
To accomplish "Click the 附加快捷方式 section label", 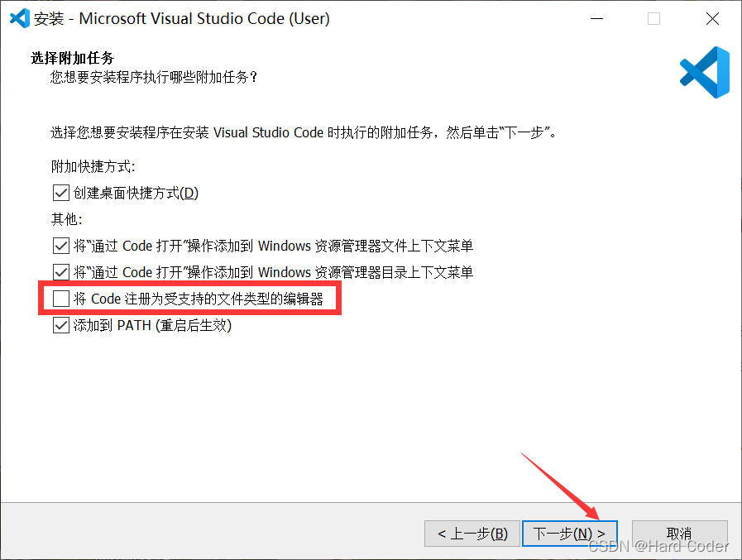I will click(93, 166).
